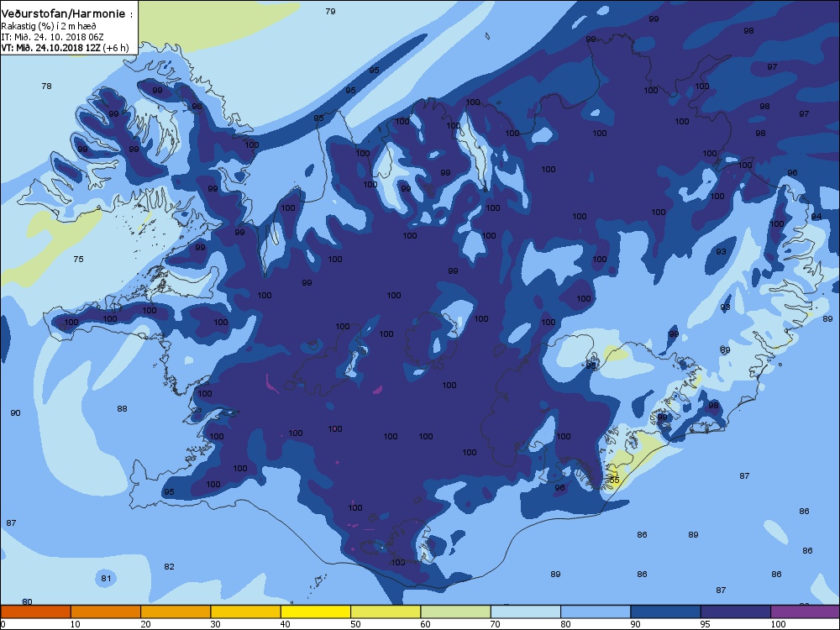Click the 82 humidity value on the map
840x630 pixels.
click(x=170, y=567)
